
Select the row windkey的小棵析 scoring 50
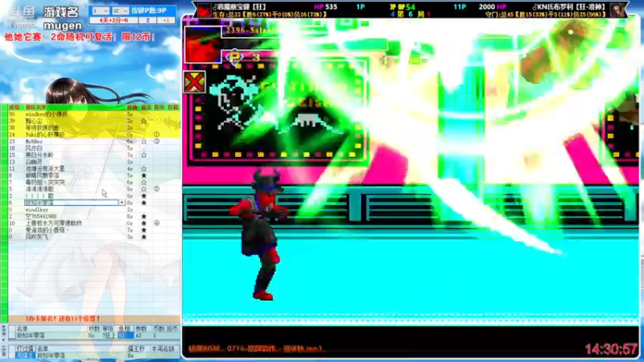pyautogui.click(x=93, y=114)
